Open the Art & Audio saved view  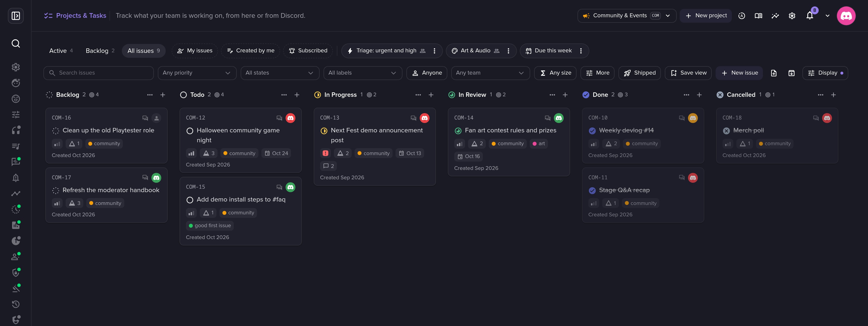point(475,51)
